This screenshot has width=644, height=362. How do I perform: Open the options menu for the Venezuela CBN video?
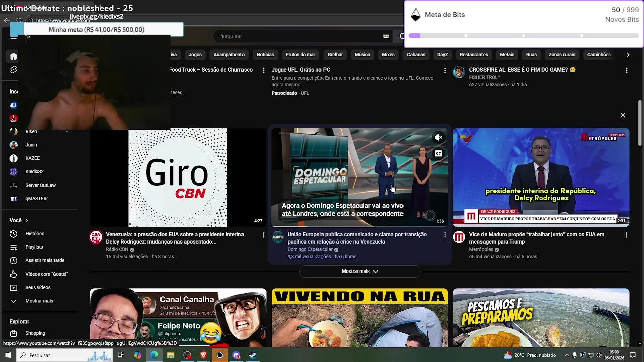click(x=263, y=235)
